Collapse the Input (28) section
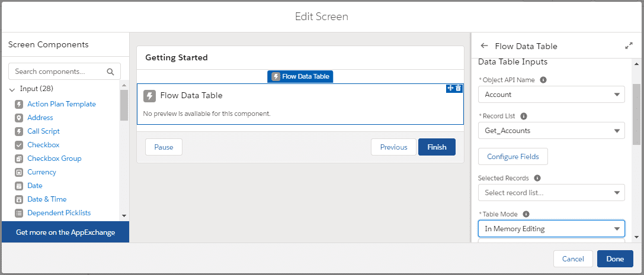644x275 pixels. (x=12, y=89)
